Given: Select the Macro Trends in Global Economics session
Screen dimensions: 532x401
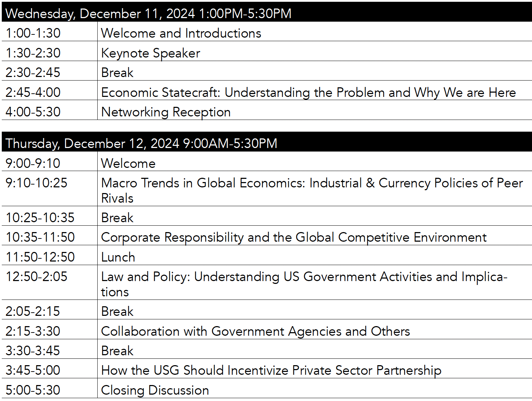Looking at the screenshot, I should [x=312, y=183].
